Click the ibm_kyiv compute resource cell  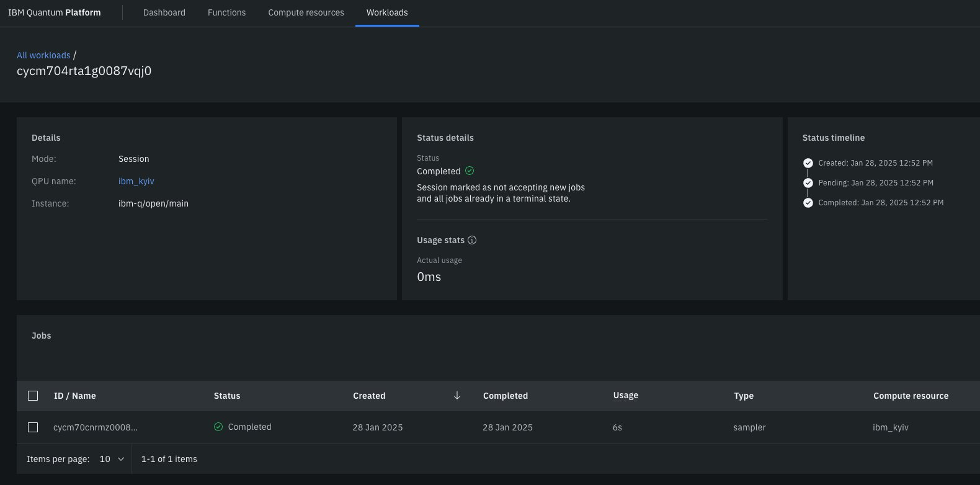pyautogui.click(x=891, y=427)
